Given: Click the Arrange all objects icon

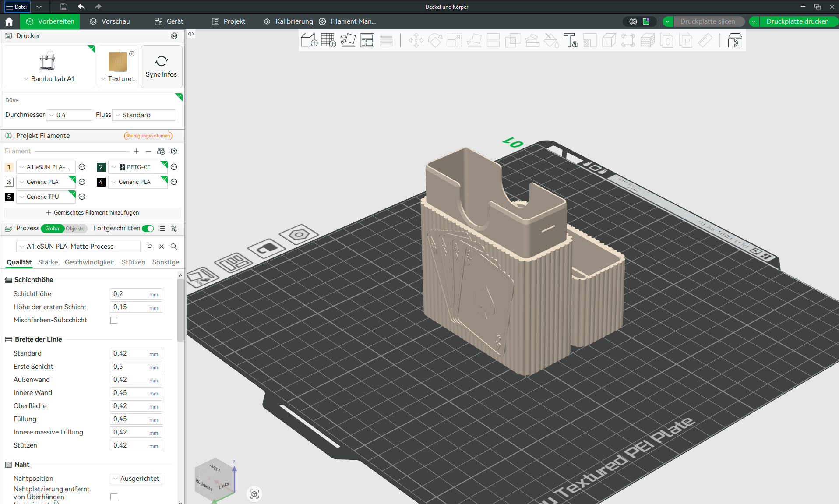Looking at the screenshot, I should (x=367, y=40).
